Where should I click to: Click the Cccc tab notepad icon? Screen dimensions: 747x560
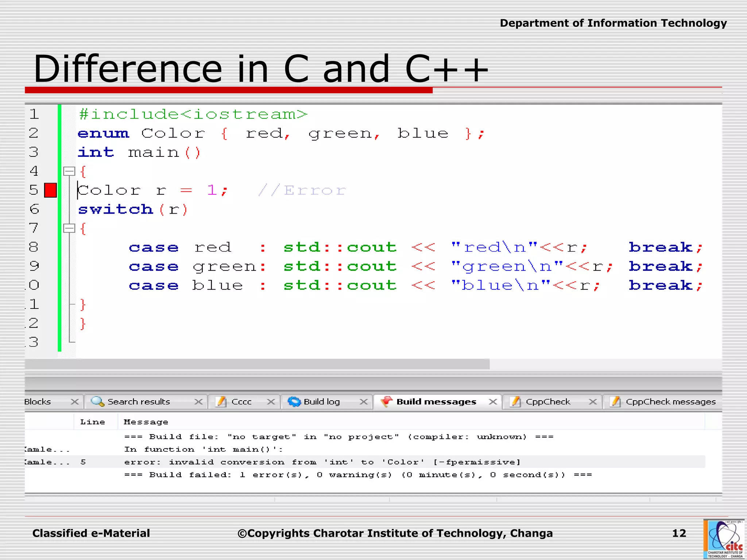point(221,401)
